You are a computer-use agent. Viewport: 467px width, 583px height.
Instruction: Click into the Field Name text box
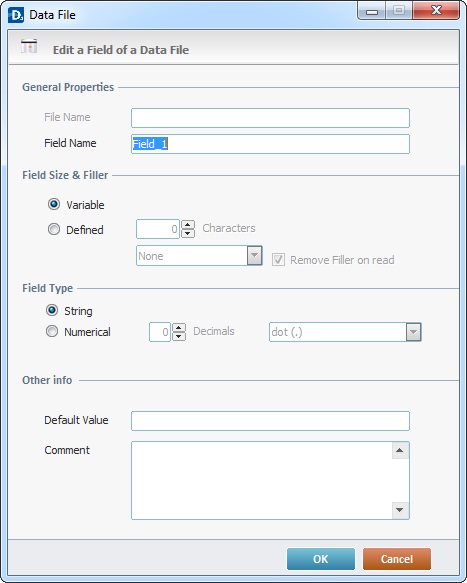coord(270,144)
